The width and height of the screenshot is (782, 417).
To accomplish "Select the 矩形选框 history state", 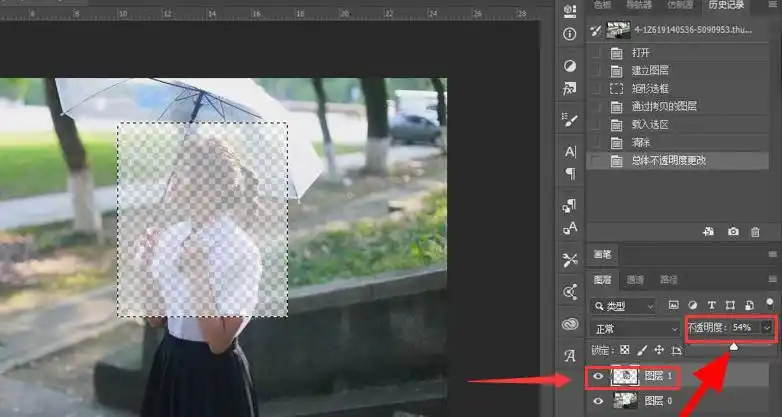I will pyautogui.click(x=649, y=88).
